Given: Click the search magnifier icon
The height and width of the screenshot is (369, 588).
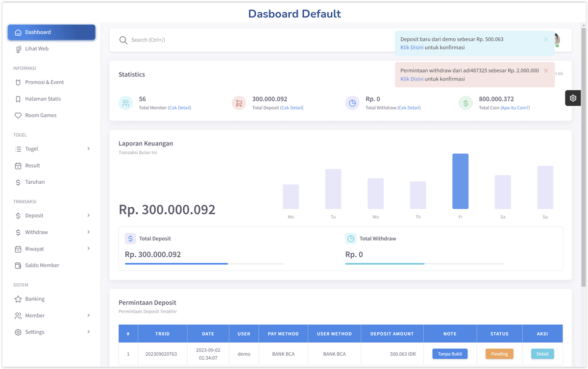Looking at the screenshot, I should (x=123, y=40).
